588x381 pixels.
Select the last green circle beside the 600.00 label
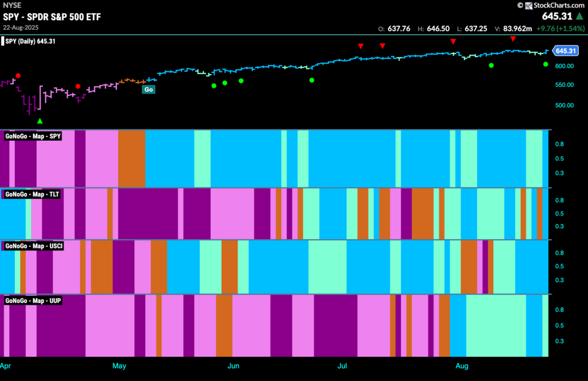click(x=546, y=64)
